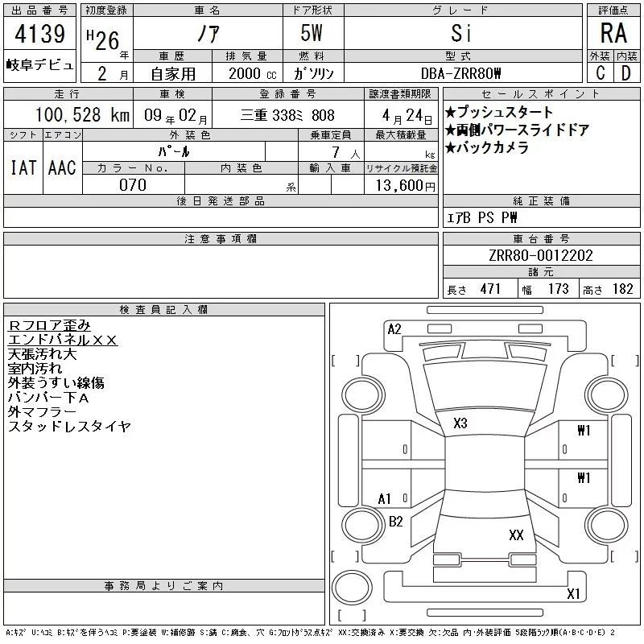The width and height of the screenshot is (644, 644).
Task: Select fuel type ガソリン
Action: 313,73
